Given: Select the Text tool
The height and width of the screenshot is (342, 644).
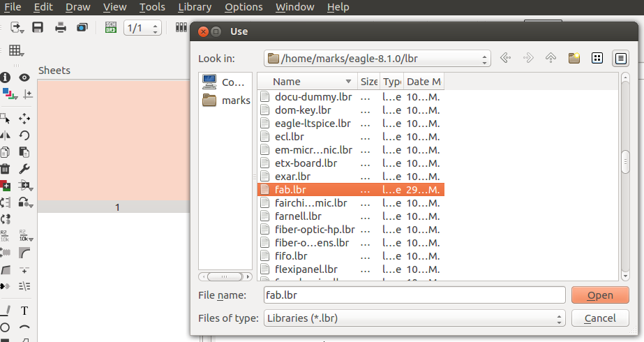Looking at the screenshot, I should click(24, 311).
